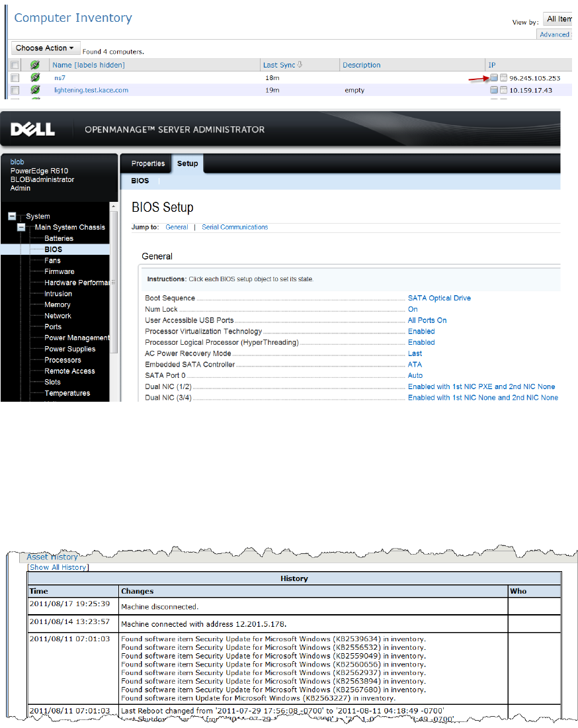Click the blob server name link
The height and width of the screenshot is (728, 578).
click(17, 162)
